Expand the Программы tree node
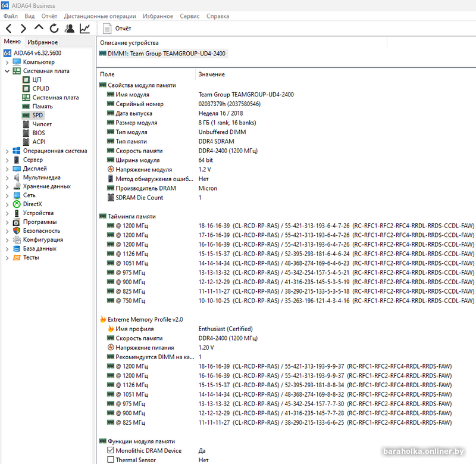This screenshot has width=476, height=464. click(x=7, y=222)
